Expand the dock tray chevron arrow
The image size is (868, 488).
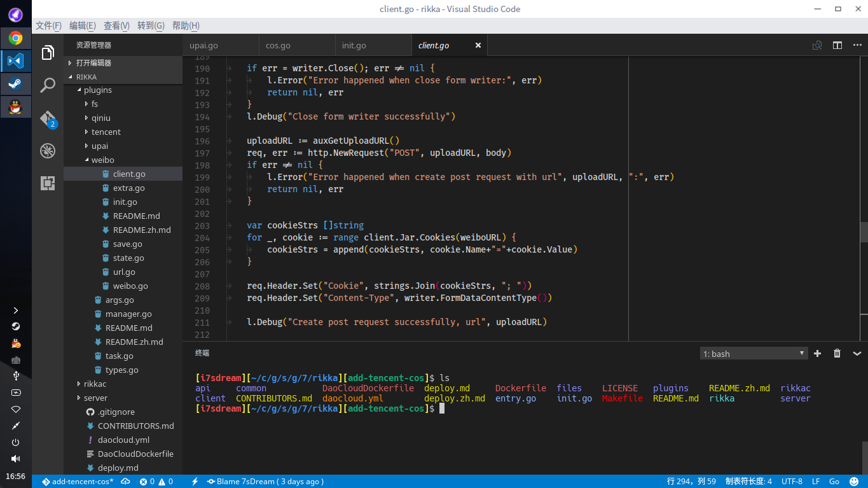point(16,310)
